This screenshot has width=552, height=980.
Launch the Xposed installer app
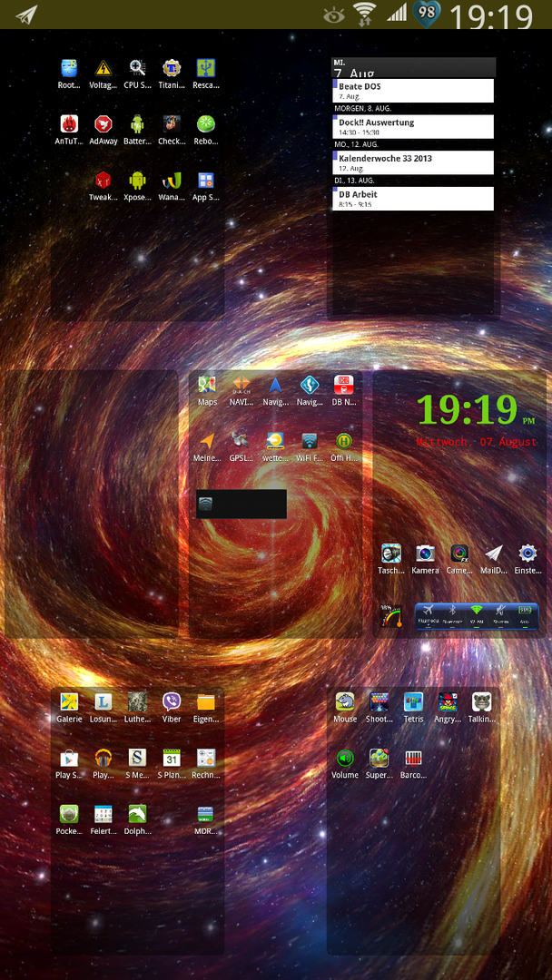pyautogui.click(x=137, y=180)
